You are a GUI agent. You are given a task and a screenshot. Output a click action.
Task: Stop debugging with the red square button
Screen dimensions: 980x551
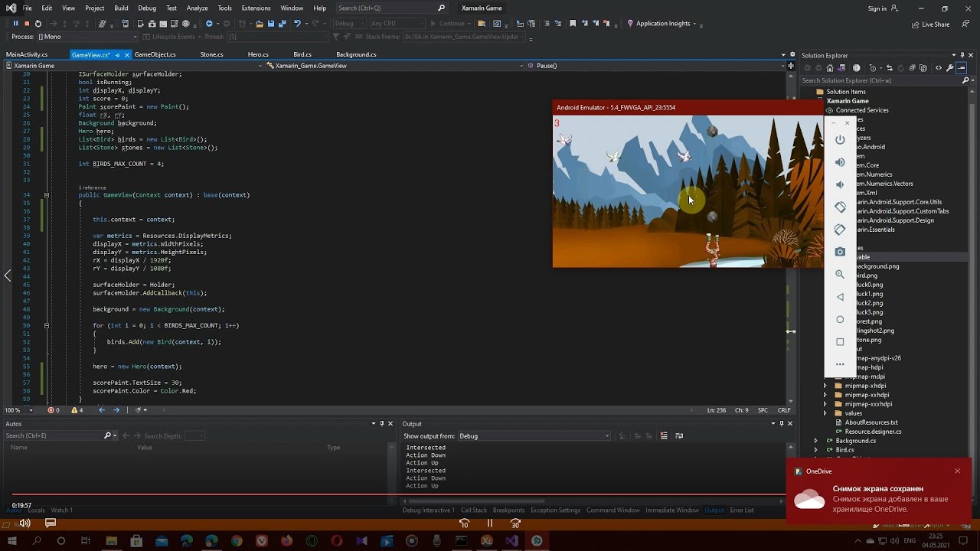point(27,24)
